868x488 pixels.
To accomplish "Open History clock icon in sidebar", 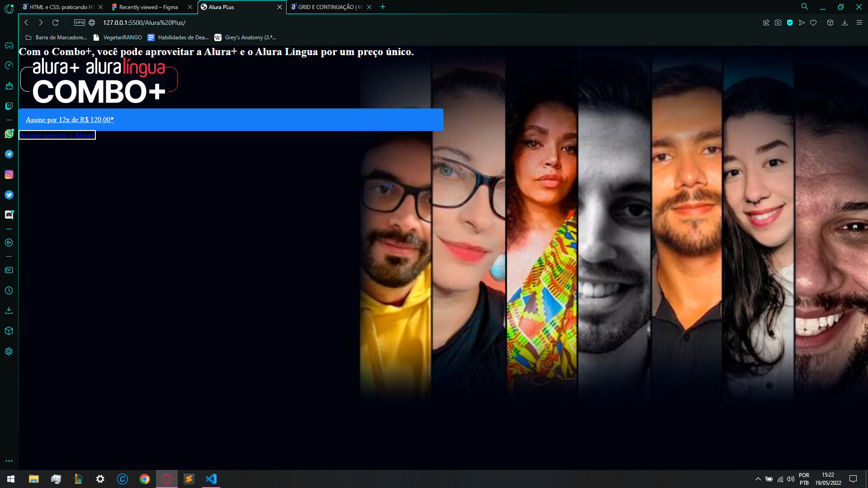I will point(9,291).
